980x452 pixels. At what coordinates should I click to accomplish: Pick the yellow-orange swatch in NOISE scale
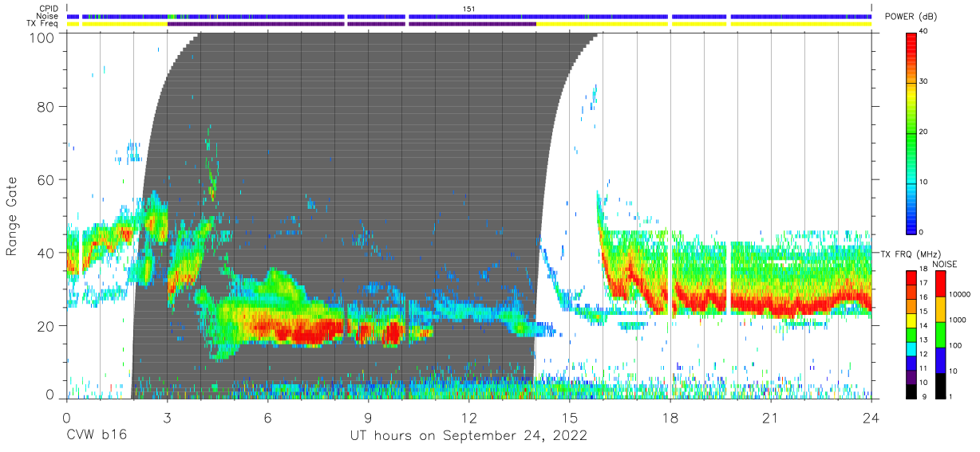942,309
